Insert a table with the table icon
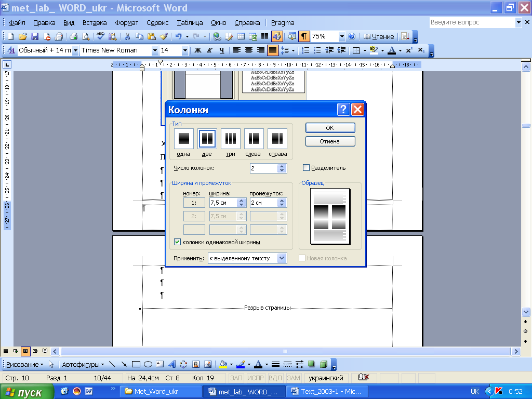Image resolution: width=532 pixels, height=399 pixels. pyautogui.click(x=241, y=36)
